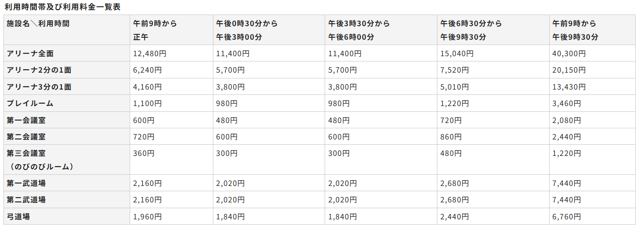Select the 第一会議室 row header
The height and width of the screenshot is (230, 644).
[27, 120]
